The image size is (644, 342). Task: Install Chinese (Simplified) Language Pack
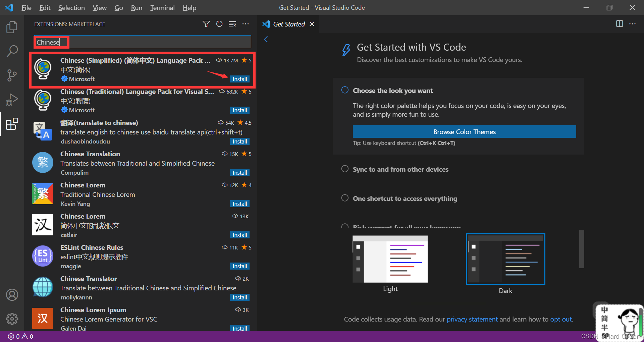(x=240, y=79)
